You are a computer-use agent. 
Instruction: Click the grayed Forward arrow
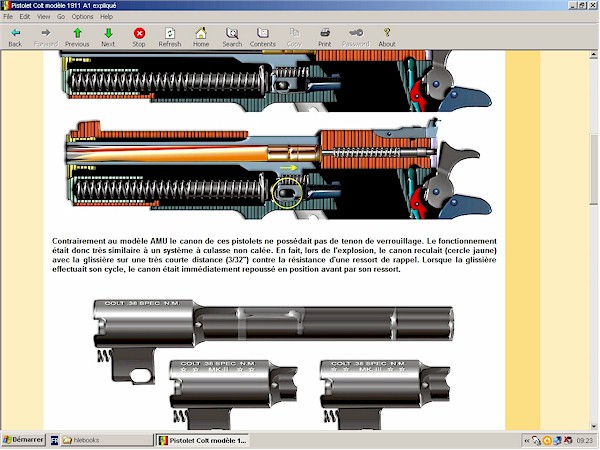click(46, 37)
